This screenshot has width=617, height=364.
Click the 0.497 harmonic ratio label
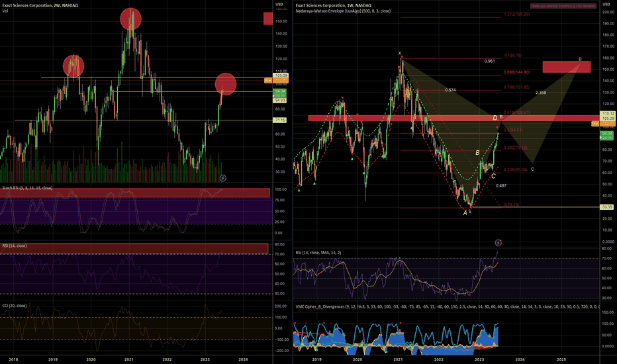(501, 186)
